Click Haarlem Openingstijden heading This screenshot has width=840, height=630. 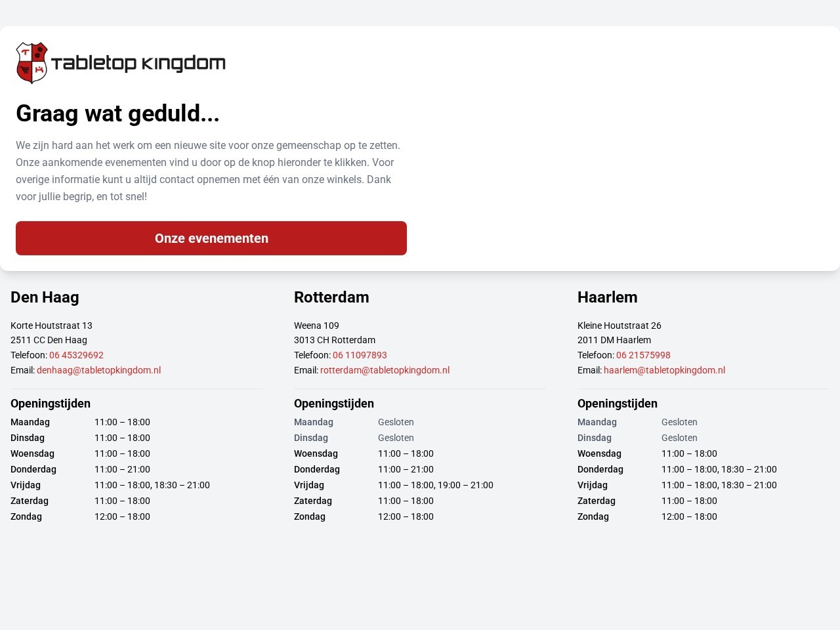coord(618,404)
